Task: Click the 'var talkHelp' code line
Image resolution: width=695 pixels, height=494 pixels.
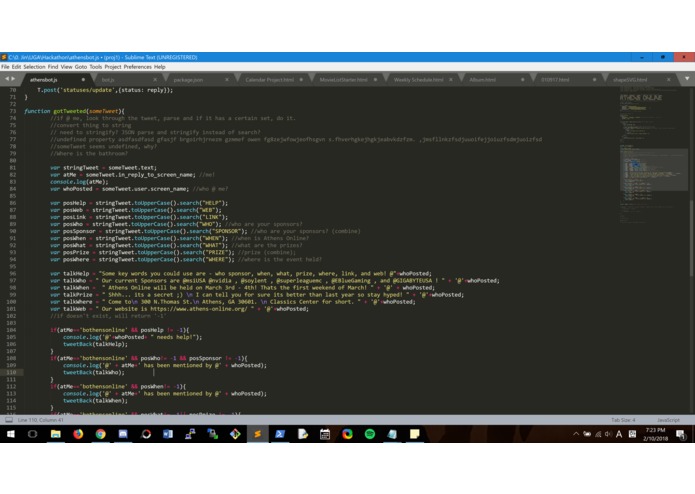Action: 241,273
